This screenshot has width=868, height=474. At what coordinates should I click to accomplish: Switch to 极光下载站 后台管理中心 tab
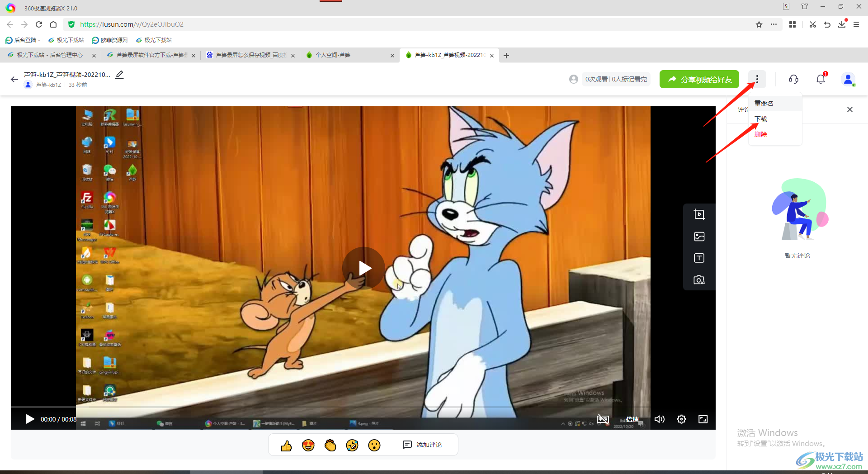(x=50, y=55)
